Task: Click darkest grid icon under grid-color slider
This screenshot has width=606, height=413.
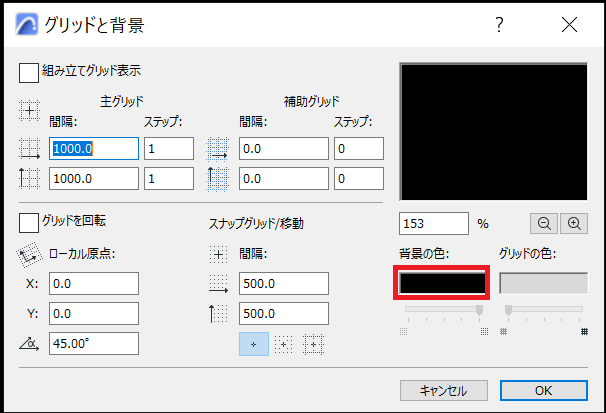Action: tap(584, 331)
